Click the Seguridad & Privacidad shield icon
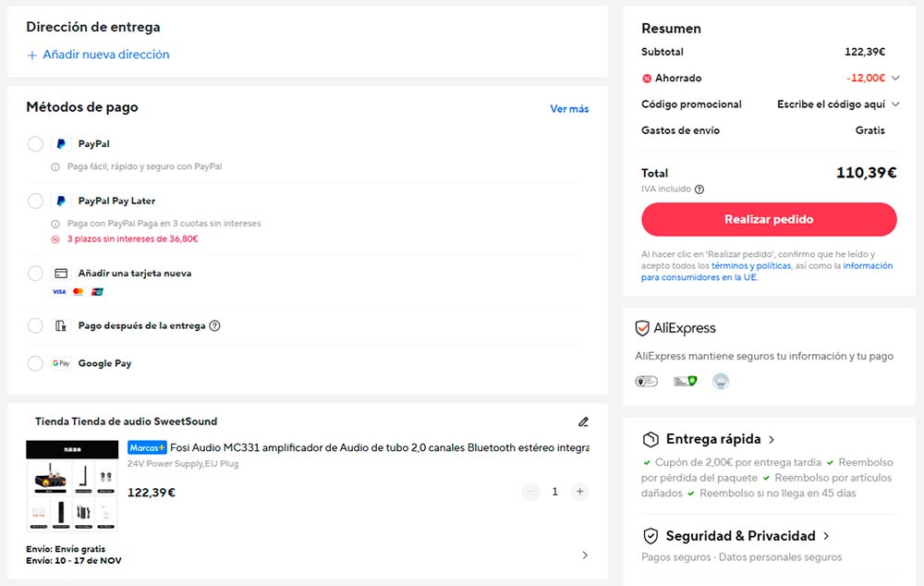This screenshot has width=924, height=586. pyautogui.click(x=650, y=536)
